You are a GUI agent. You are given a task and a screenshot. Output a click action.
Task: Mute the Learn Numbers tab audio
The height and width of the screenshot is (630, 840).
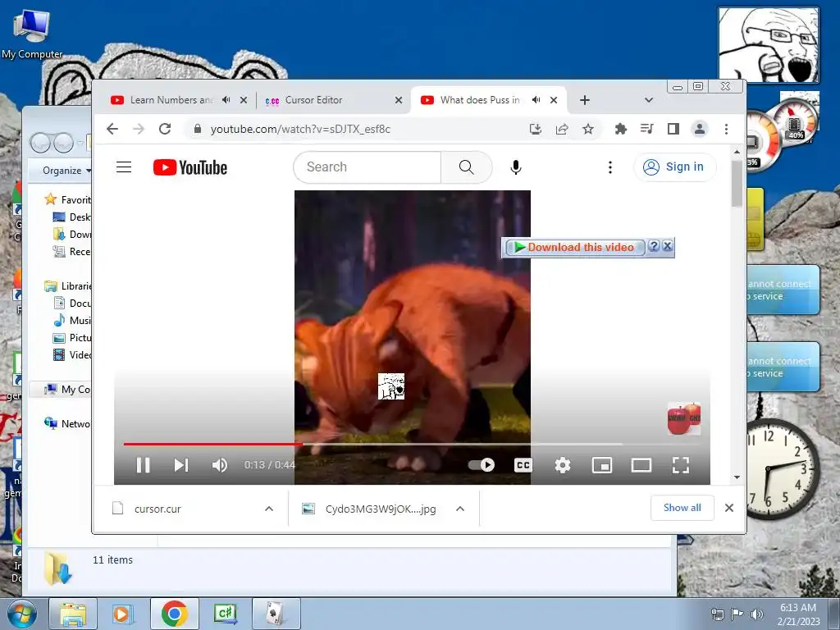[x=226, y=100]
